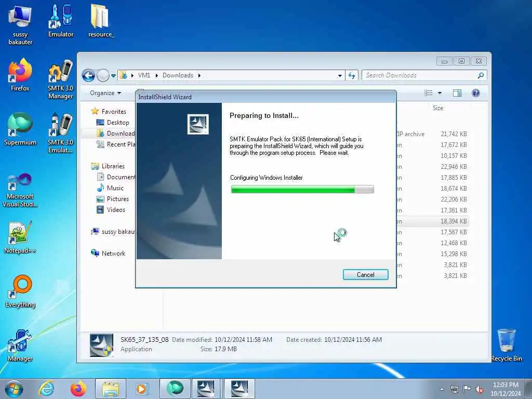Viewport: 532px width, 399px height.
Task: Open the resource_ folder on desktop
Action: point(101,21)
